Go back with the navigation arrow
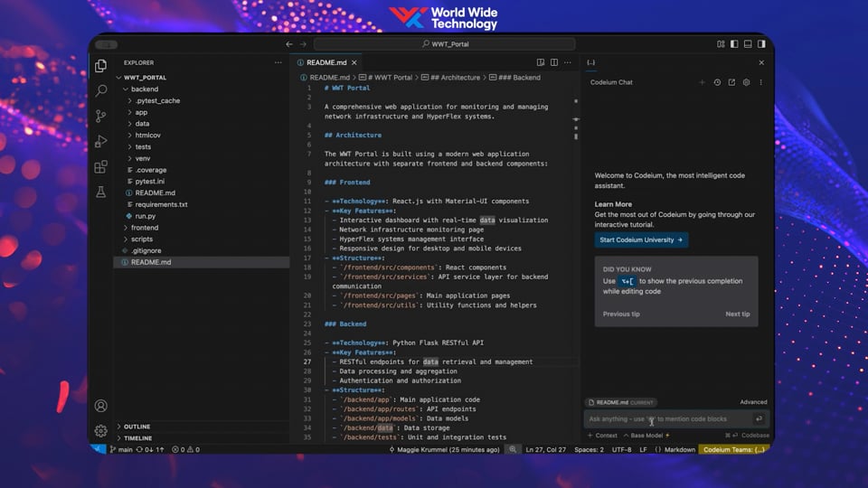 pyautogui.click(x=289, y=43)
